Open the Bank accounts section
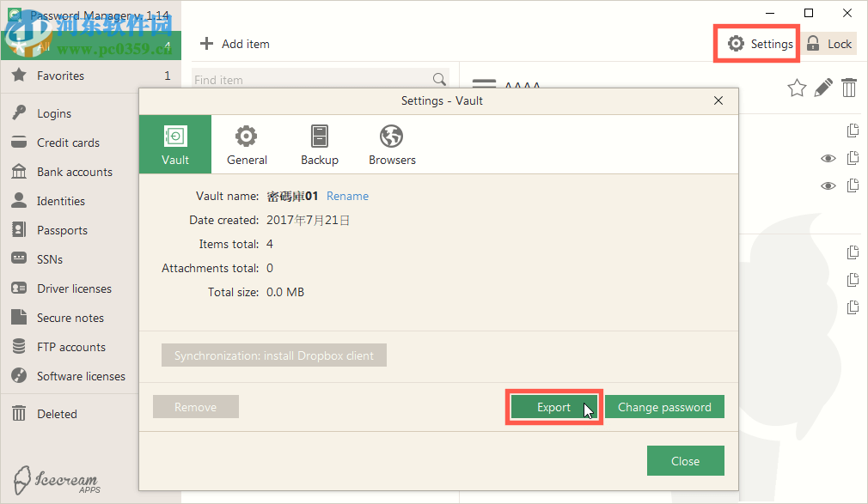 73,171
